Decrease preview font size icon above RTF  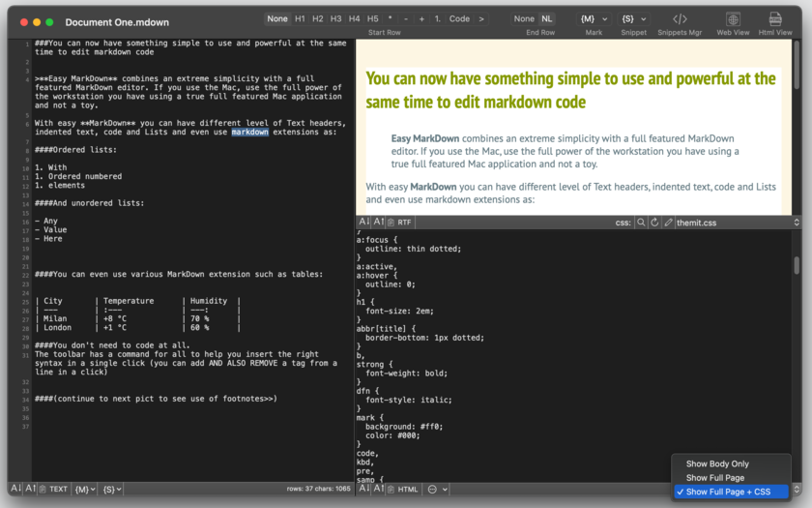(364, 222)
